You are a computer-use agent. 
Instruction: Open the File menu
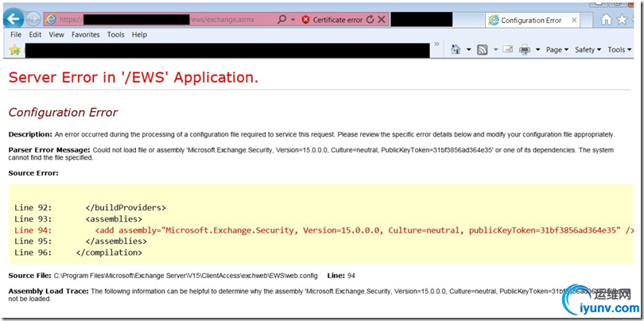pos(16,35)
